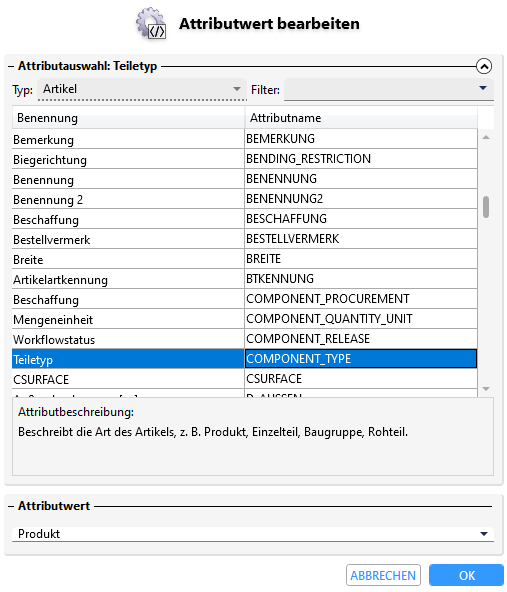Select the Biegerichtung row
Screen dimensions: 507x592
click(245, 159)
